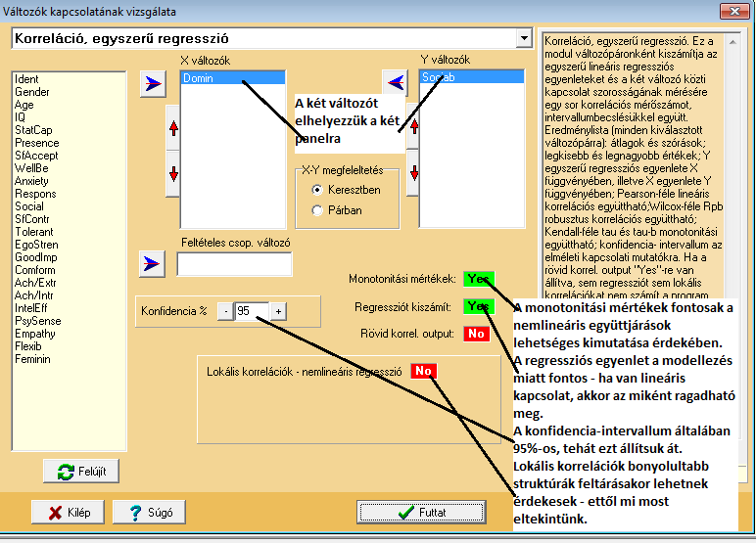Toggle Monotonitási mértékek Yes setting
The height and width of the screenshot is (543, 756).
point(478,280)
